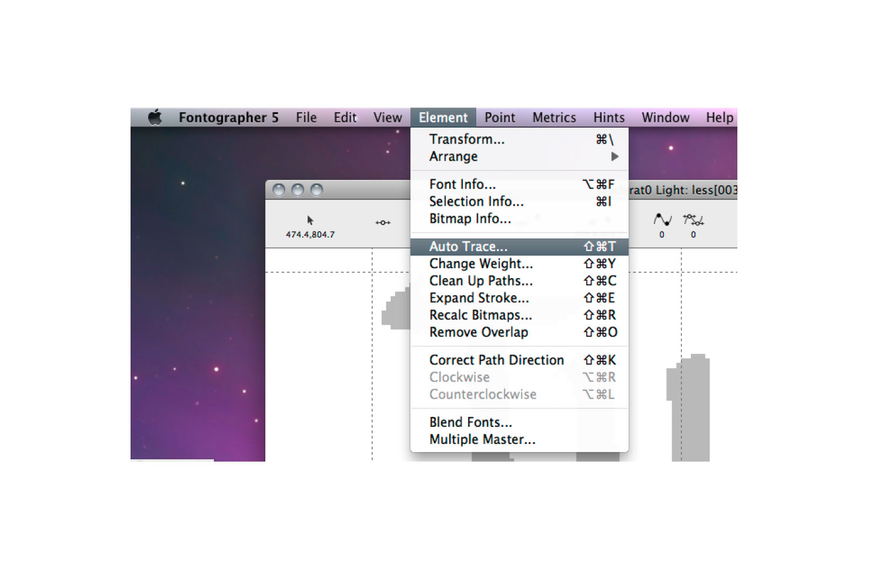This screenshot has height=588, width=882.
Task: Choose Blend Fonts... command
Action: pos(519,422)
